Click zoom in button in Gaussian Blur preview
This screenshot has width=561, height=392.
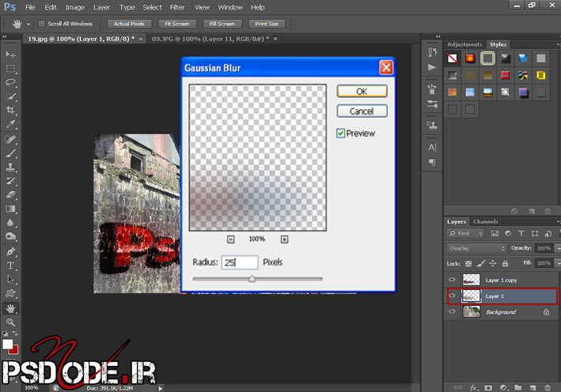click(284, 239)
